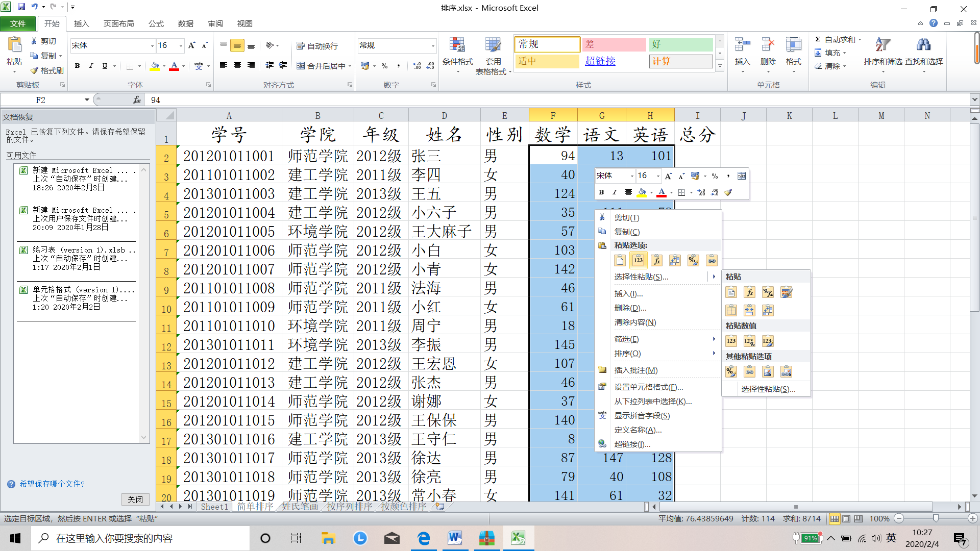
Task: Toggle Bold in the ribbon font group
Action: [x=77, y=66]
